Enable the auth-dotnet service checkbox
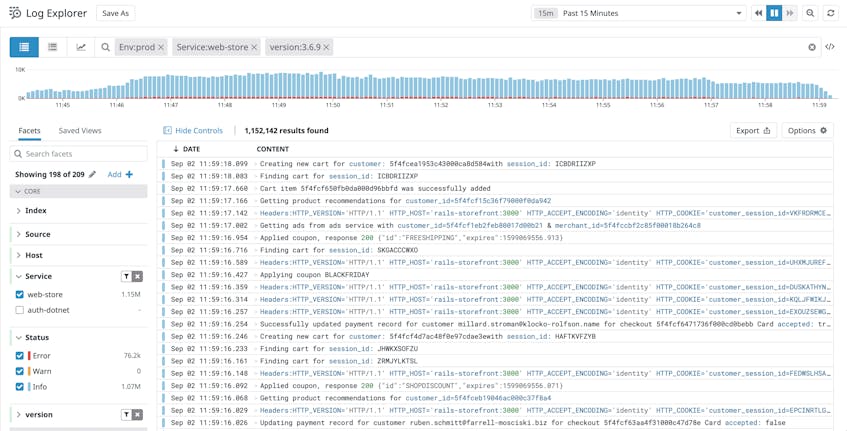847x431 pixels. click(20, 310)
